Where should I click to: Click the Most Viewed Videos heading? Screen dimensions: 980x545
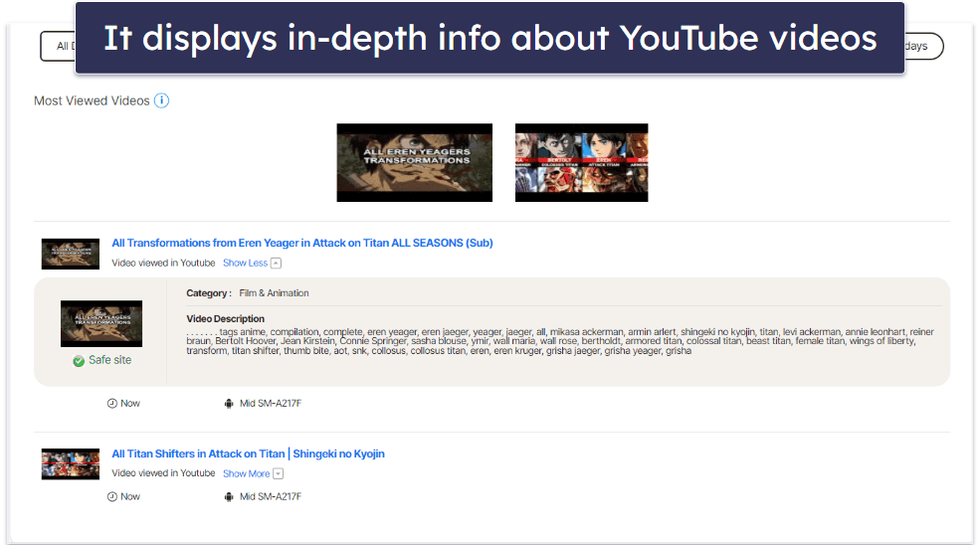[x=92, y=100]
